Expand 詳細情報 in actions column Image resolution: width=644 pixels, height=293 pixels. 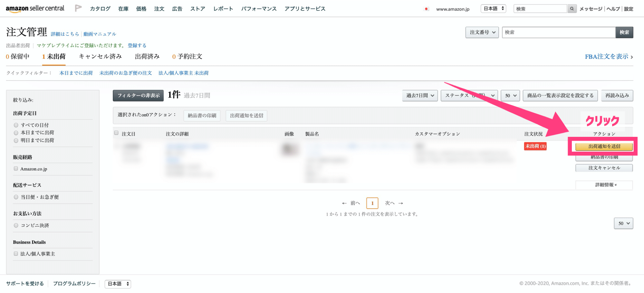604,185
